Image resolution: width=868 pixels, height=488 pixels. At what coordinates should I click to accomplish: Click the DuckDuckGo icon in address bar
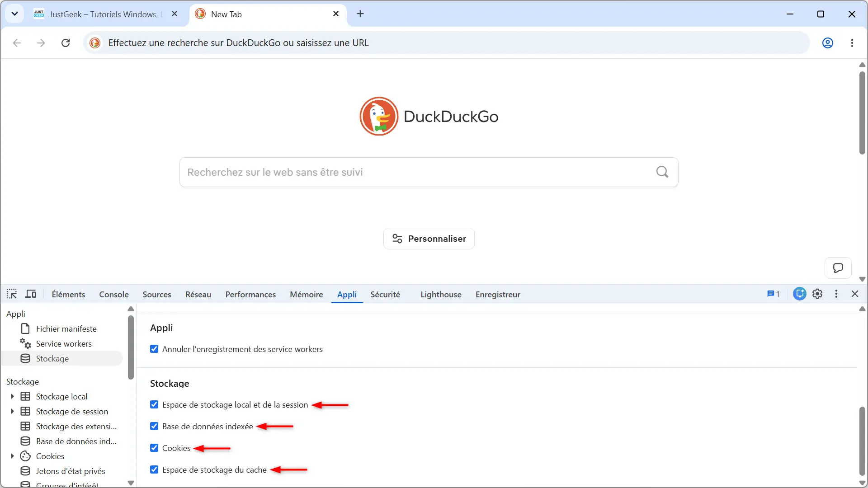click(95, 43)
